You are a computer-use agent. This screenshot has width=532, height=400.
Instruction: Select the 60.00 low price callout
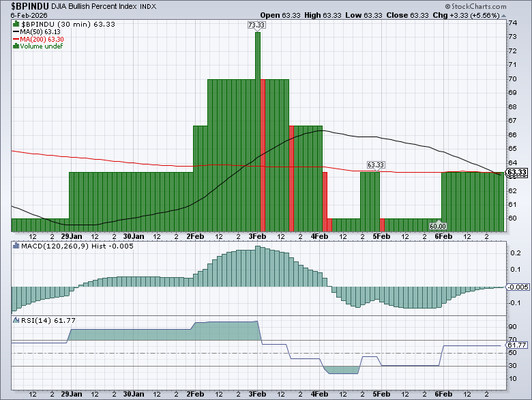click(x=437, y=226)
